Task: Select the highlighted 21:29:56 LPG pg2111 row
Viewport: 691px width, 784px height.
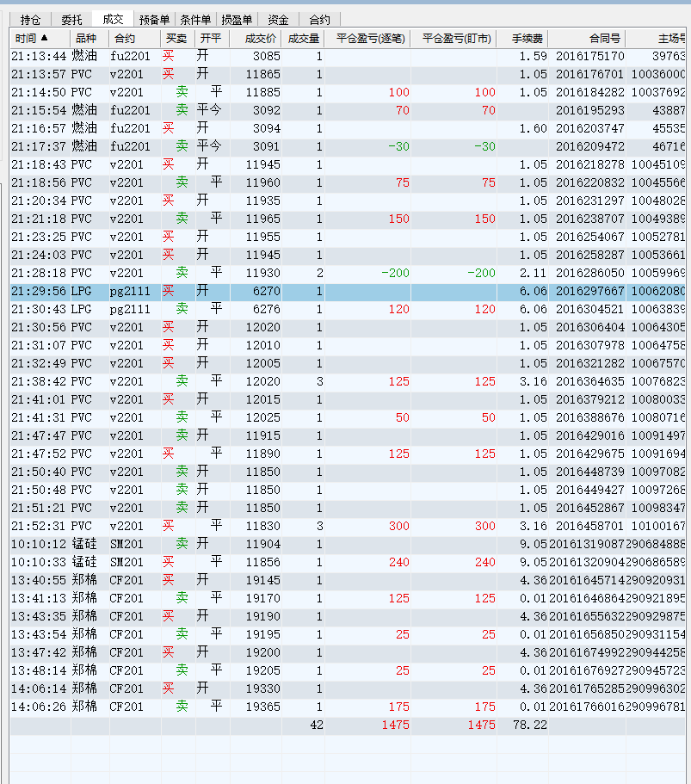Action: coord(348,291)
